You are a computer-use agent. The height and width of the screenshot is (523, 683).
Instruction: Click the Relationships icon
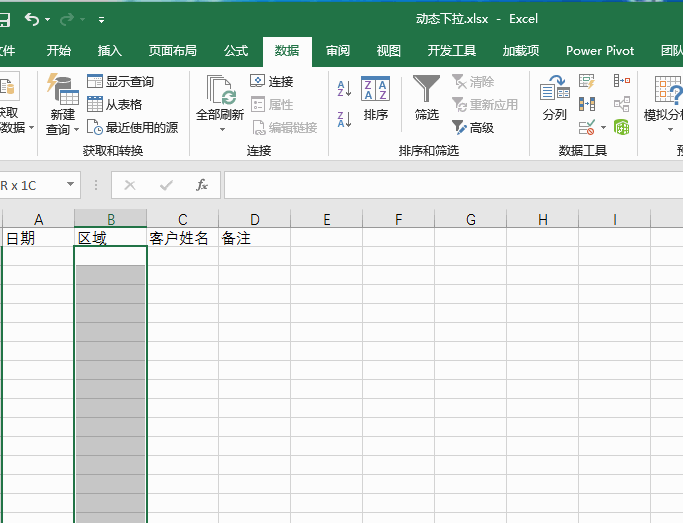click(x=622, y=105)
